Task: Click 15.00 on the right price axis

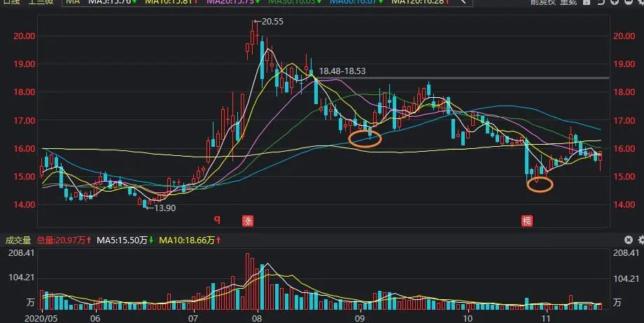Action: tap(624, 177)
